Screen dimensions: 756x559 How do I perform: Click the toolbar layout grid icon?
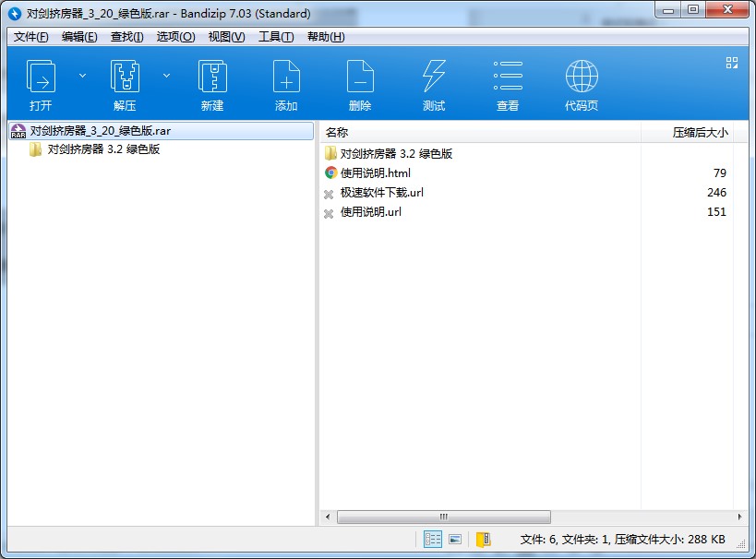coord(732,63)
